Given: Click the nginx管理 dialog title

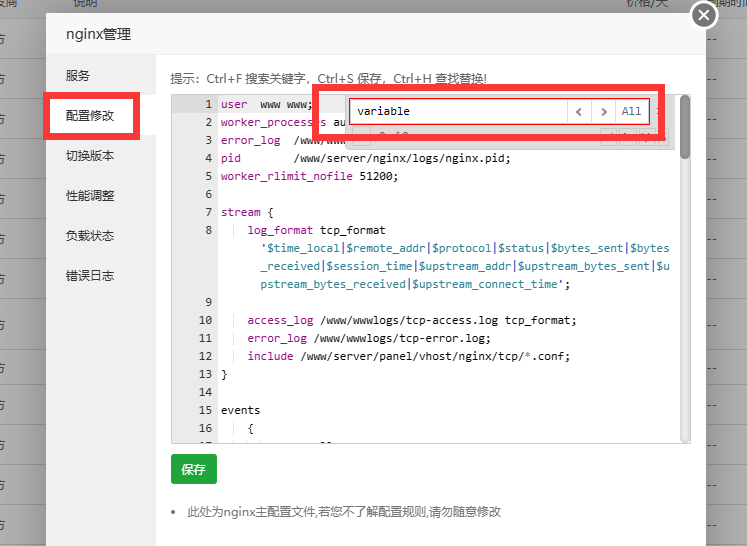Looking at the screenshot, I should (99, 34).
